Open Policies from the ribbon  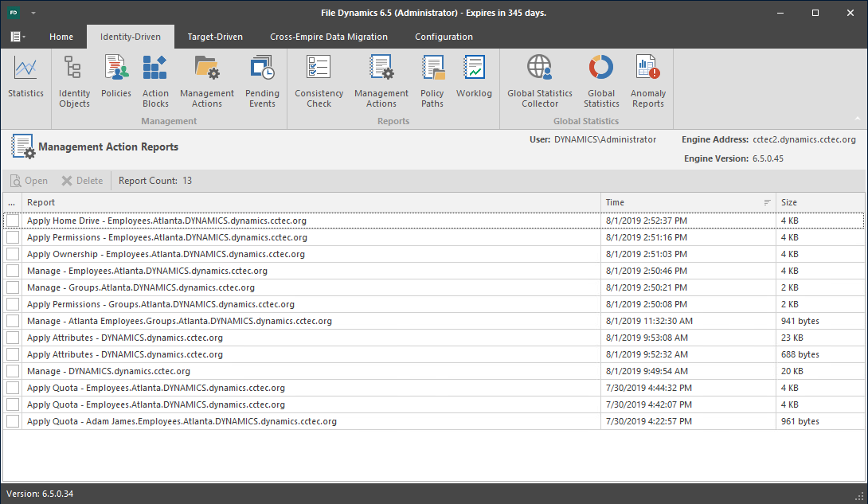click(x=116, y=78)
